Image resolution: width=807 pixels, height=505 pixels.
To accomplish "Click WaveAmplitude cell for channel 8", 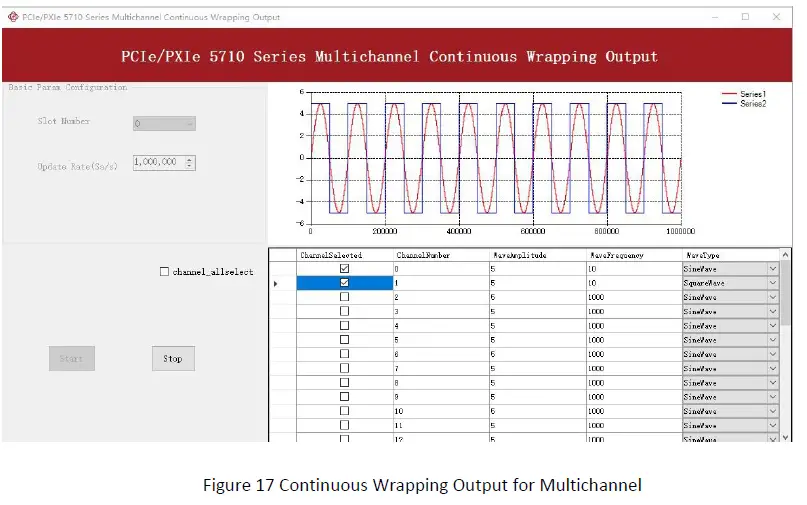I will click(x=538, y=382).
